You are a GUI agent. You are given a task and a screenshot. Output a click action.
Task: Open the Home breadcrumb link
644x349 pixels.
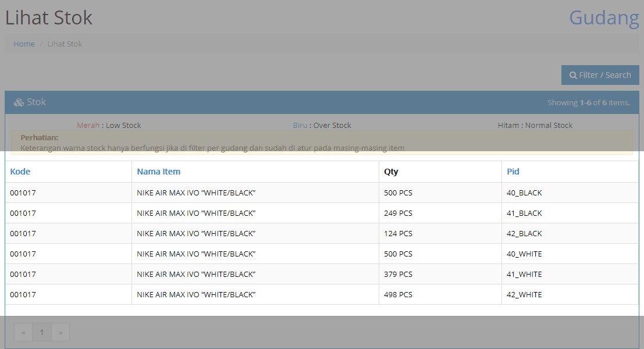point(24,44)
